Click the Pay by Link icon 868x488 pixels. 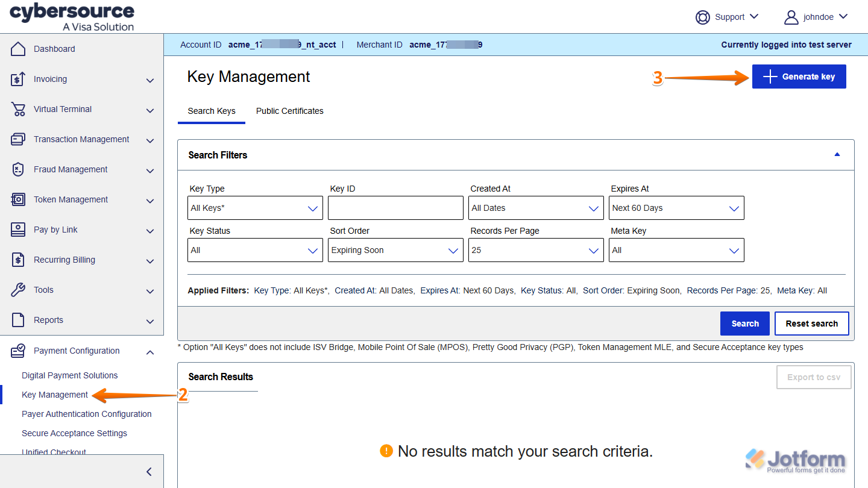tap(18, 230)
